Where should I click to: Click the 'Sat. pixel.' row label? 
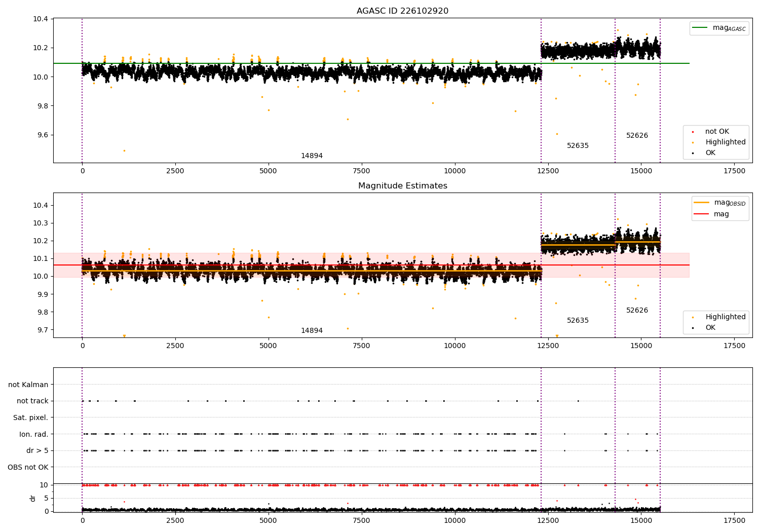pyautogui.click(x=31, y=418)
